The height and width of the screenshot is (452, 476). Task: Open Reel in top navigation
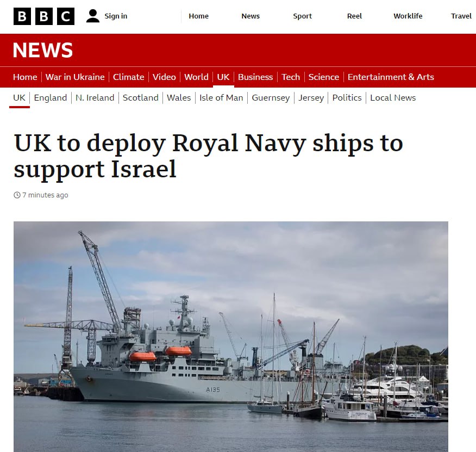pyautogui.click(x=354, y=16)
